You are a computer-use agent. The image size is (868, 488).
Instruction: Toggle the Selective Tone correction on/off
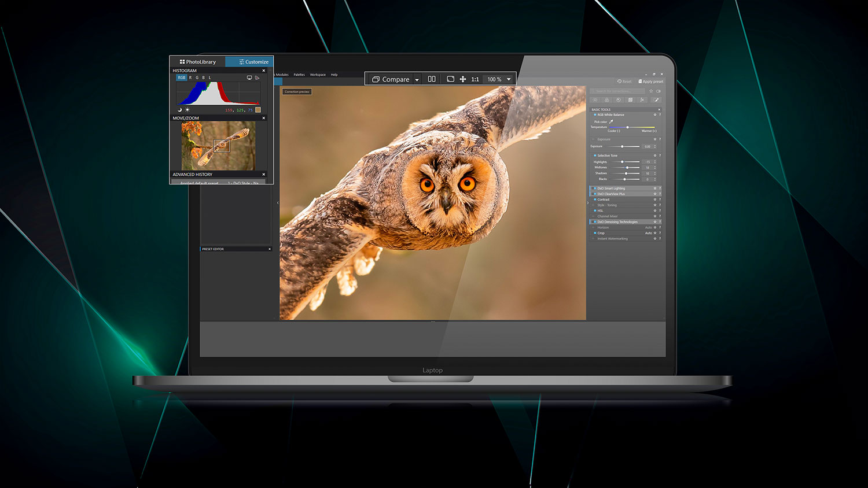595,156
